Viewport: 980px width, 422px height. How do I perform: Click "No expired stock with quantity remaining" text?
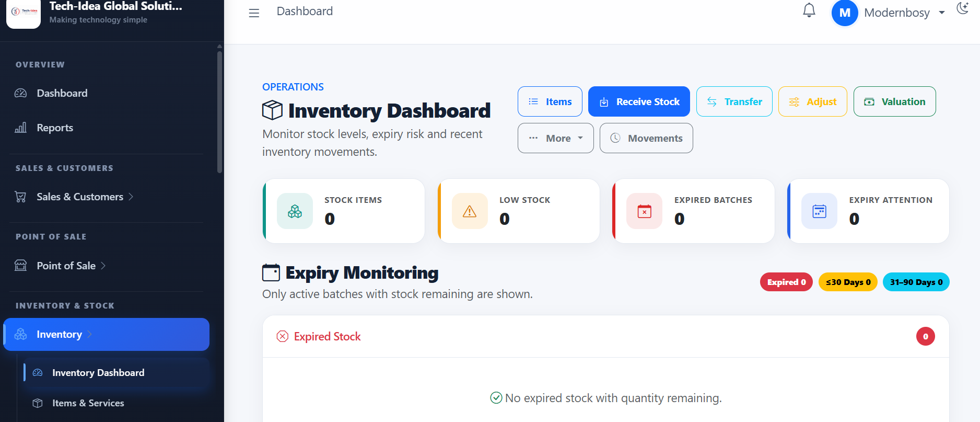(x=613, y=398)
